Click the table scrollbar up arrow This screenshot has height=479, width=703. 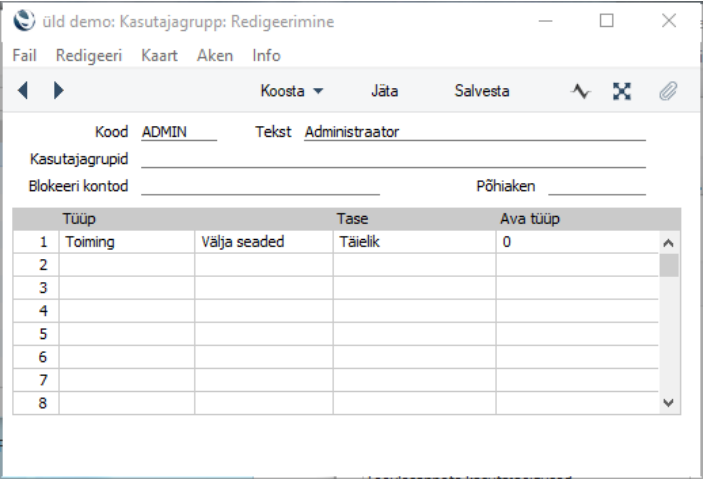pos(668,243)
